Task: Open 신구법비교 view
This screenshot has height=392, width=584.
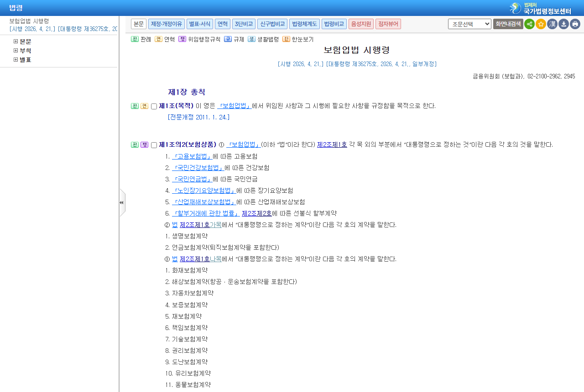Action: (272, 24)
